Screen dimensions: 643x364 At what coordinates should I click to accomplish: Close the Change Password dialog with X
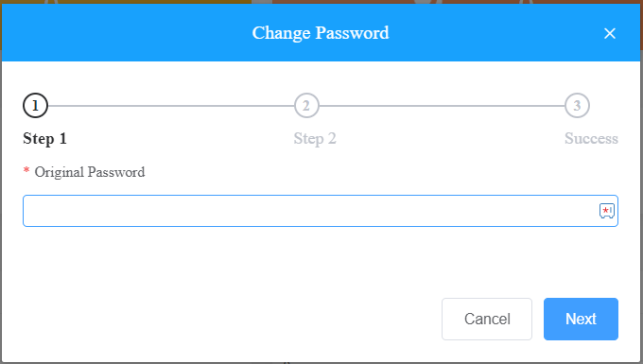tap(610, 33)
